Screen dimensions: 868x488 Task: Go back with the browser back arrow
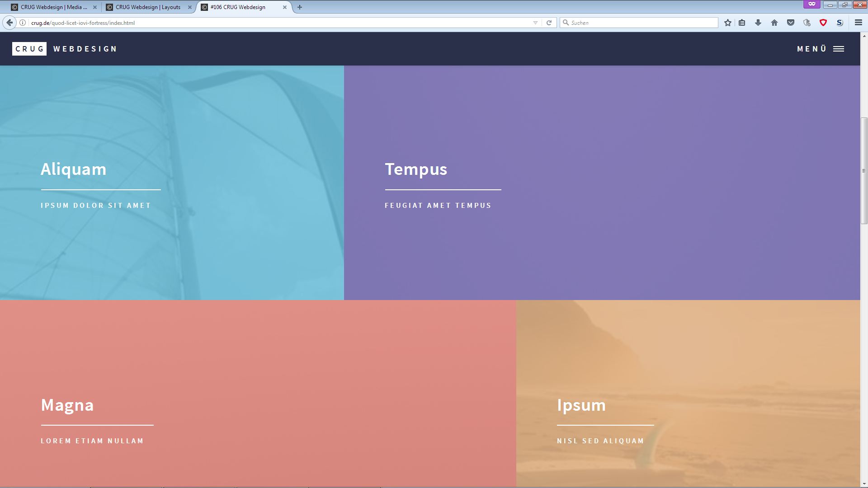pyautogui.click(x=9, y=23)
